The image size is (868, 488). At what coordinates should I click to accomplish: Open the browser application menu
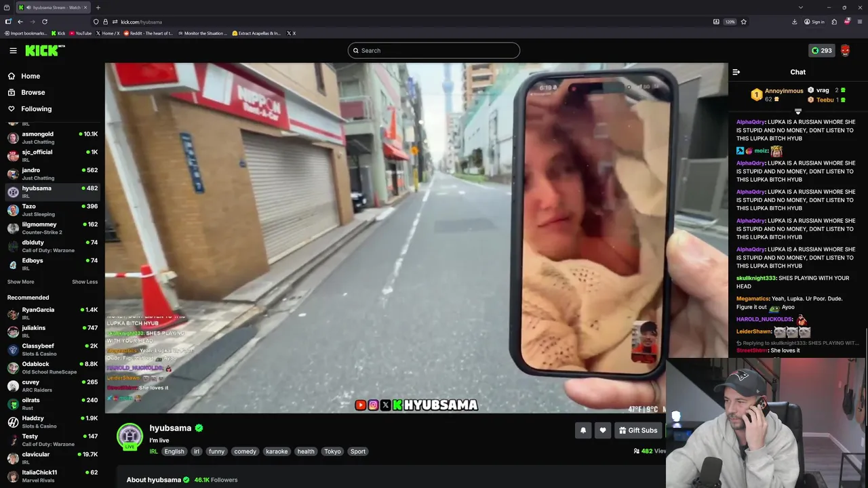[859, 22]
